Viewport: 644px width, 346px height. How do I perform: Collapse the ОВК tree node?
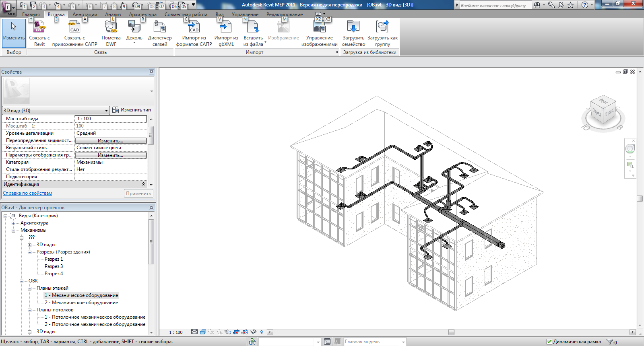point(21,281)
